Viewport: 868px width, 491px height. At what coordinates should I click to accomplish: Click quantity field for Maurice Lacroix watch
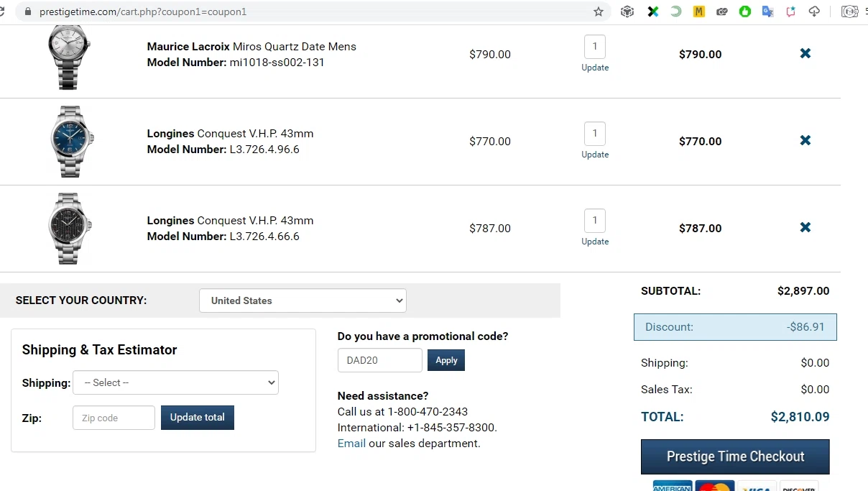595,47
